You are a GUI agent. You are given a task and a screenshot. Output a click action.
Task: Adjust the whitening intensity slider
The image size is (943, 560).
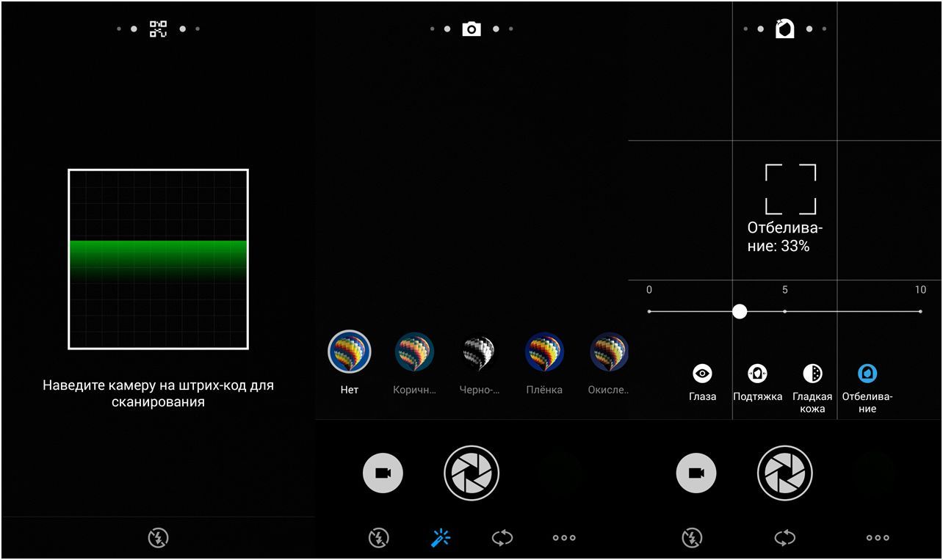click(740, 312)
